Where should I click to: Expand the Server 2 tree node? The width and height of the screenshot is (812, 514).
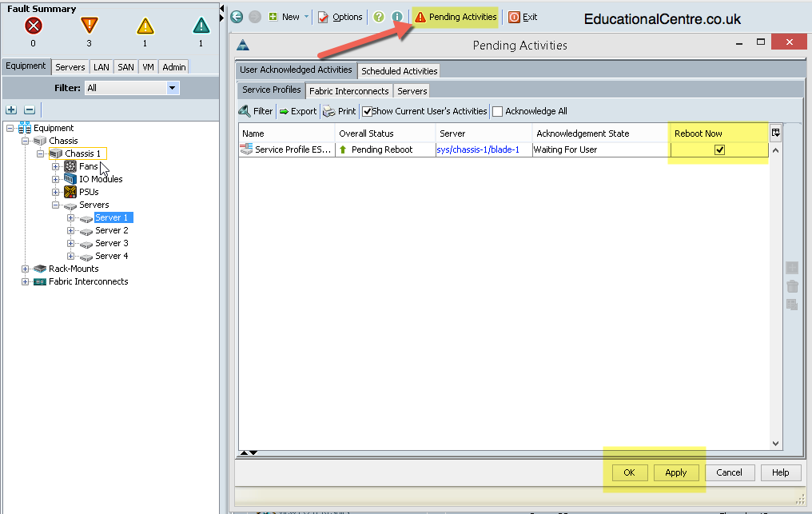click(x=70, y=230)
